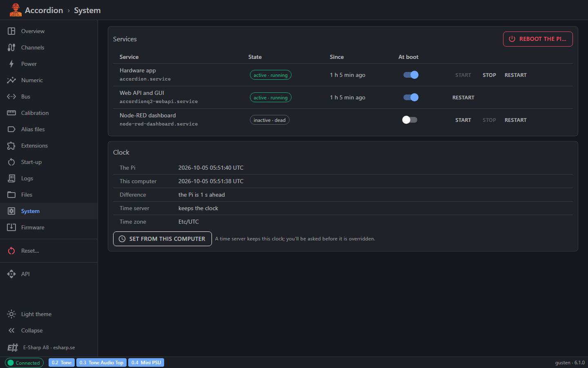Select the 0.3 Tone Audio Top chip

click(101, 363)
